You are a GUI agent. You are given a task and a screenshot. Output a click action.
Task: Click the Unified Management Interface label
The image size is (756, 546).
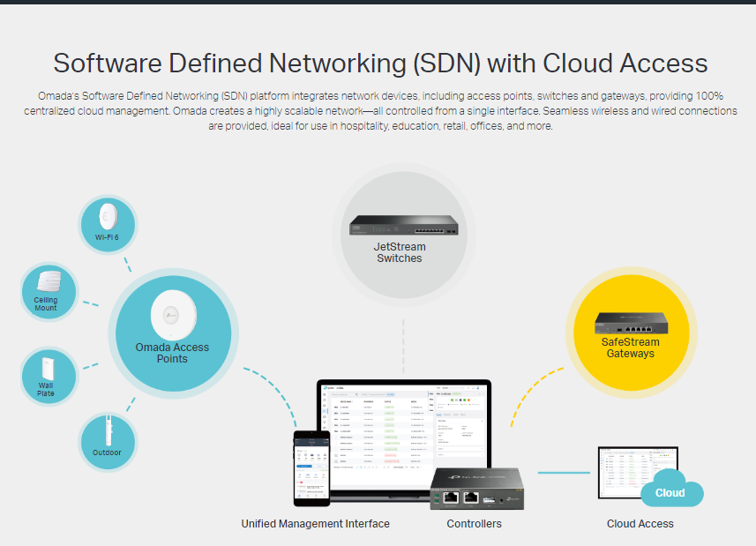(x=315, y=524)
